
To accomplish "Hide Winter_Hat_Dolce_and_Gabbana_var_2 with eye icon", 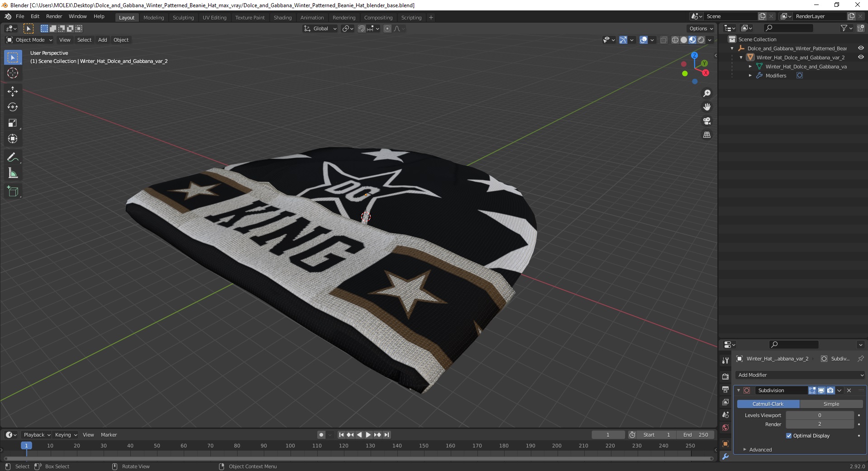I will tap(861, 58).
